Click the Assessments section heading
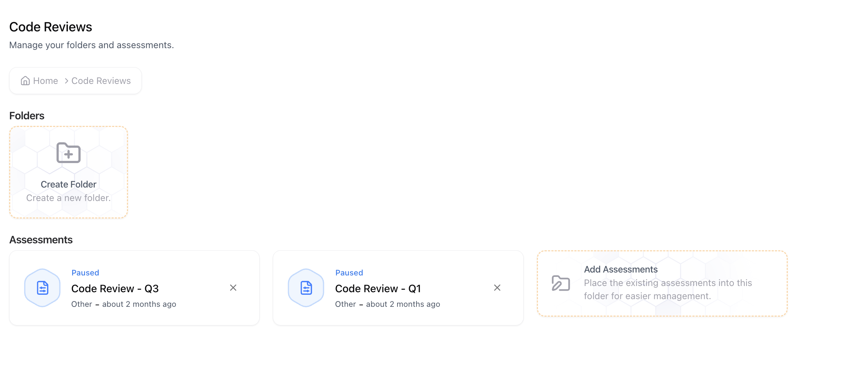The image size is (868, 367). click(41, 239)
